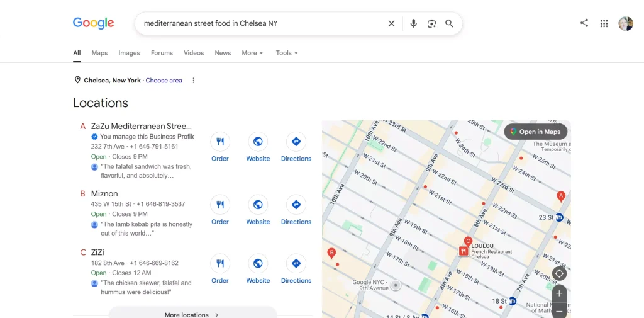Open the ZaZu Mediterranean Street listing title
This screenshot has width=644, height=318.
[142, 126]
